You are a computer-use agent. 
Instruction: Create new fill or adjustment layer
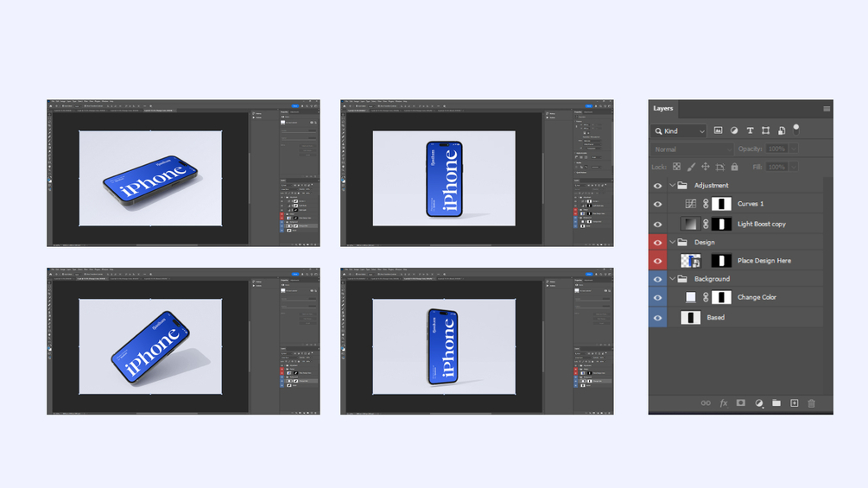[x=759, y=403]
